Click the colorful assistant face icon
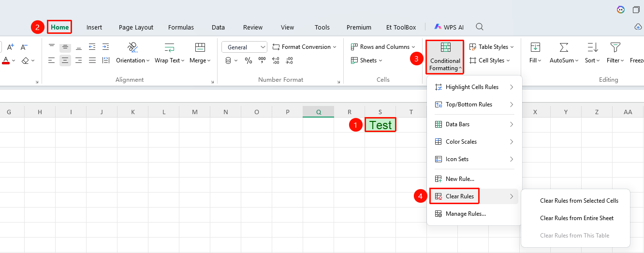Viewport: 644px width, 253px height. (x=621, y=10)
